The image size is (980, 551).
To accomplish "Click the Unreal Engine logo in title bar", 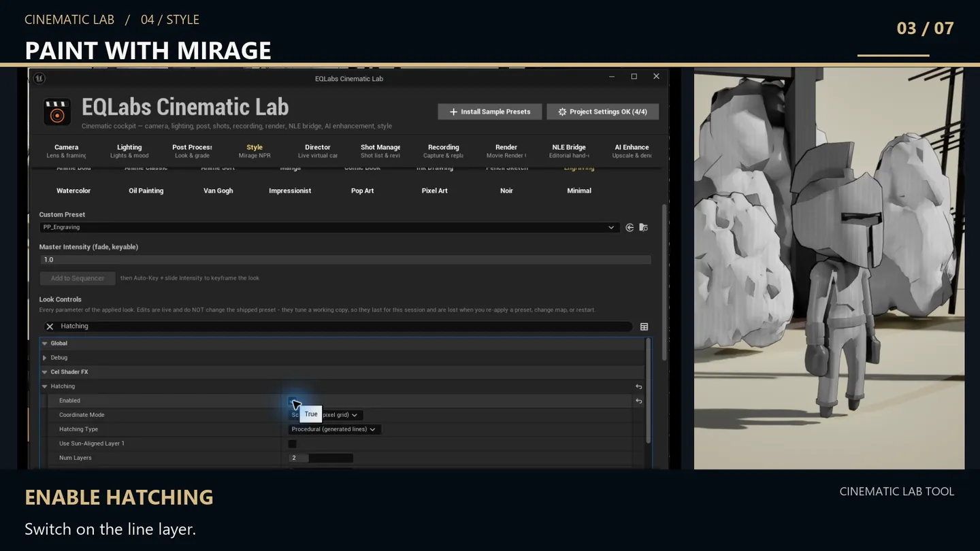I will point(39,78).
